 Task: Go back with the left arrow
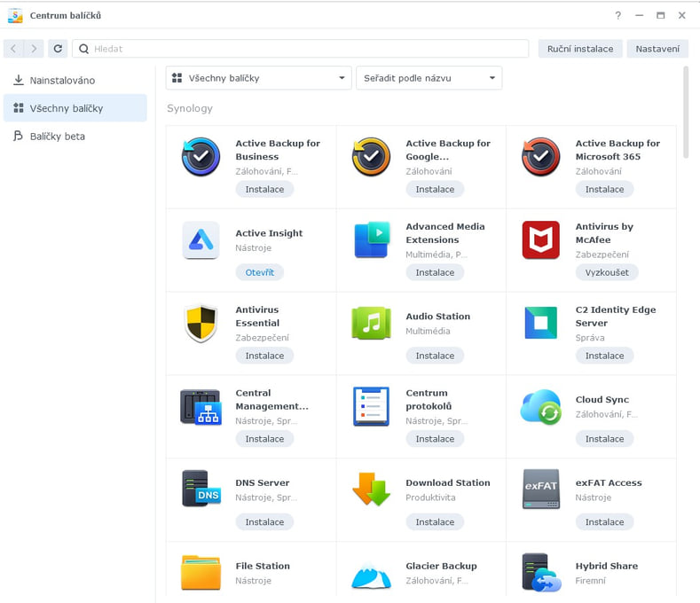pyautogui.click(x=13, y=49)
